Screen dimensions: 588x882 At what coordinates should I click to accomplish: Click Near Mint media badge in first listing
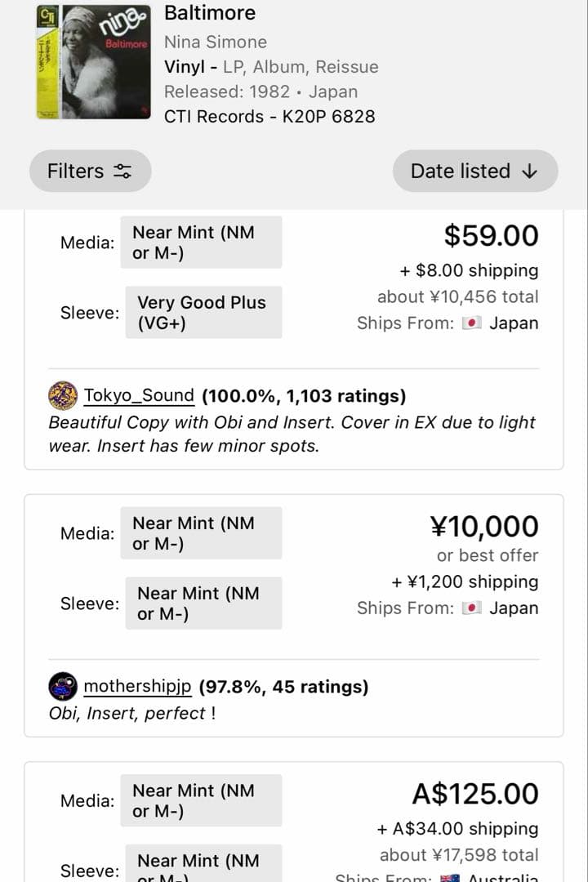click(201, 242)
